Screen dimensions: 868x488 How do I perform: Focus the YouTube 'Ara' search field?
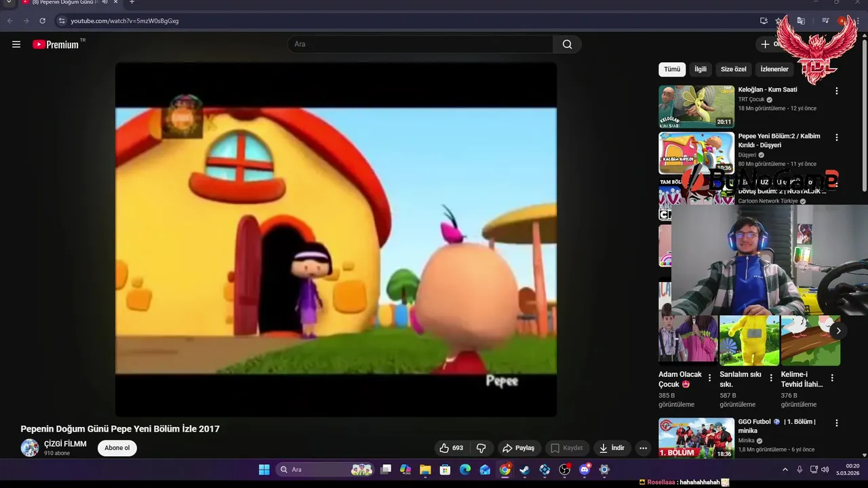[420, 44]
